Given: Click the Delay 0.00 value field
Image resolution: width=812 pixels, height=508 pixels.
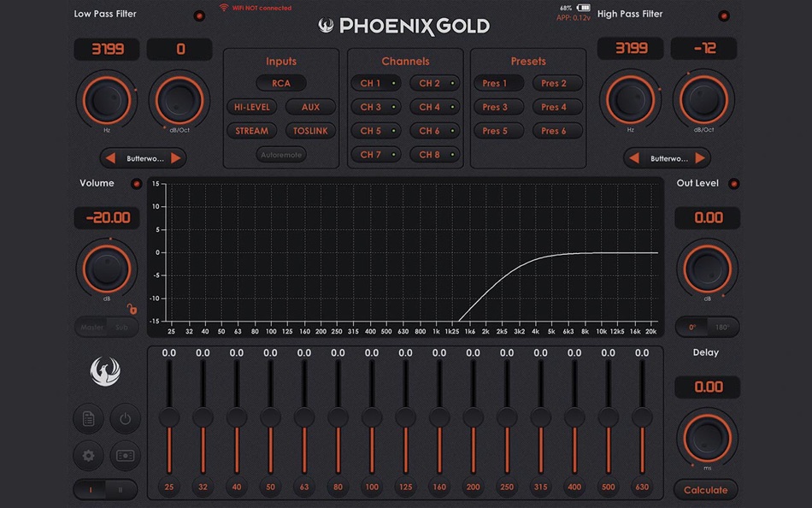Looking at the screenshot, I should [x=707, y=387].
